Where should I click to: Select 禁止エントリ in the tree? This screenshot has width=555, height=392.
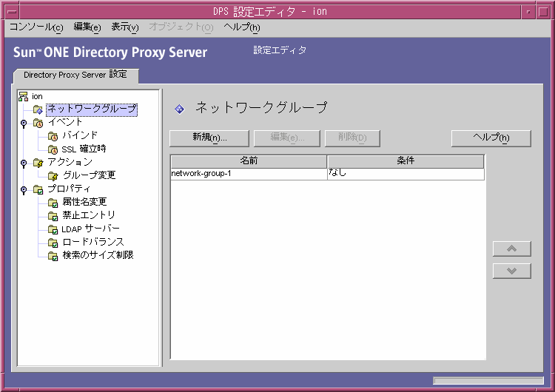click(x=89, y=215)
